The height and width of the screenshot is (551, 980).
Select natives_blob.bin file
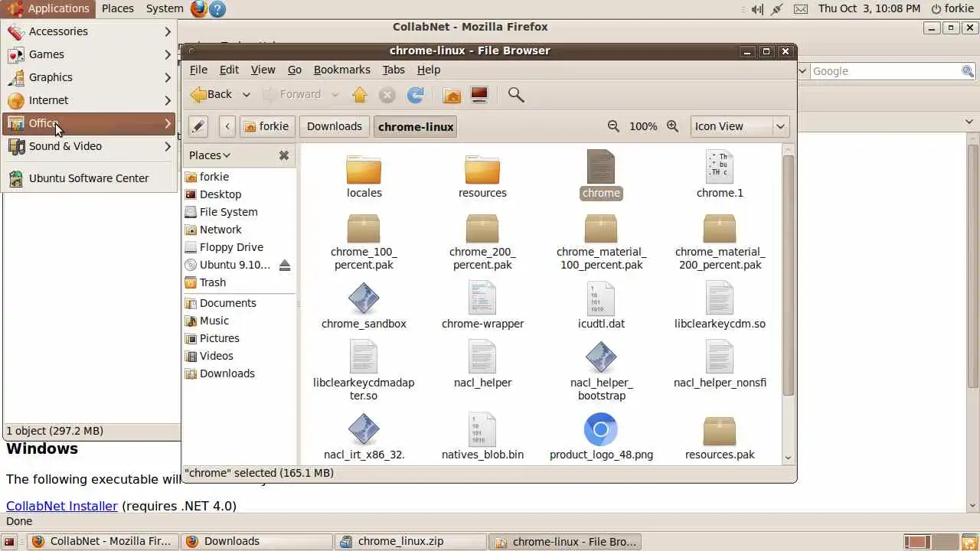coord(482,438)
